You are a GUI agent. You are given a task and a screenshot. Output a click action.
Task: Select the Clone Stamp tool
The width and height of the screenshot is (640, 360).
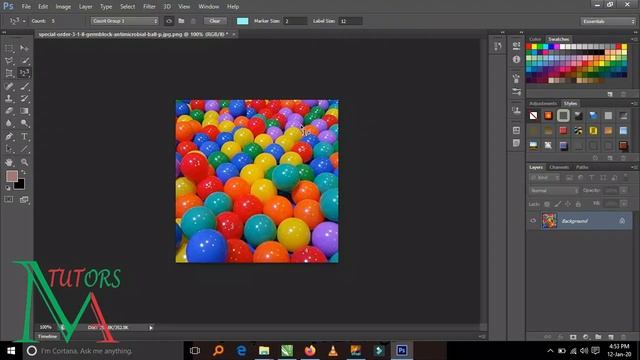tap(9, 98)
